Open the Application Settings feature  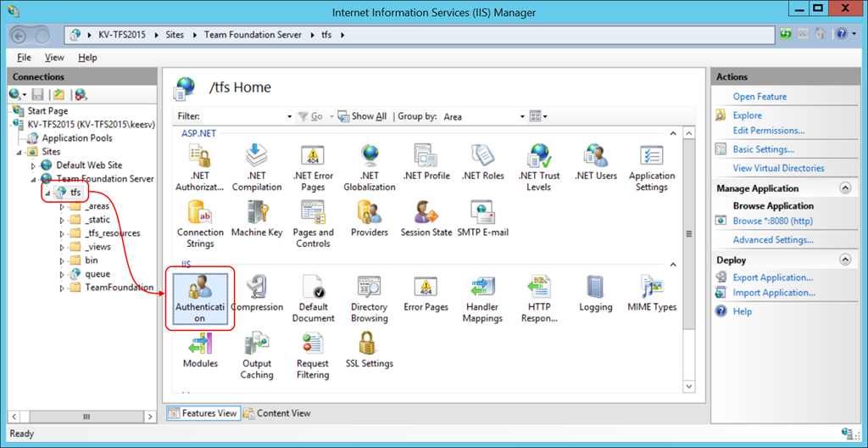(652, 167)
